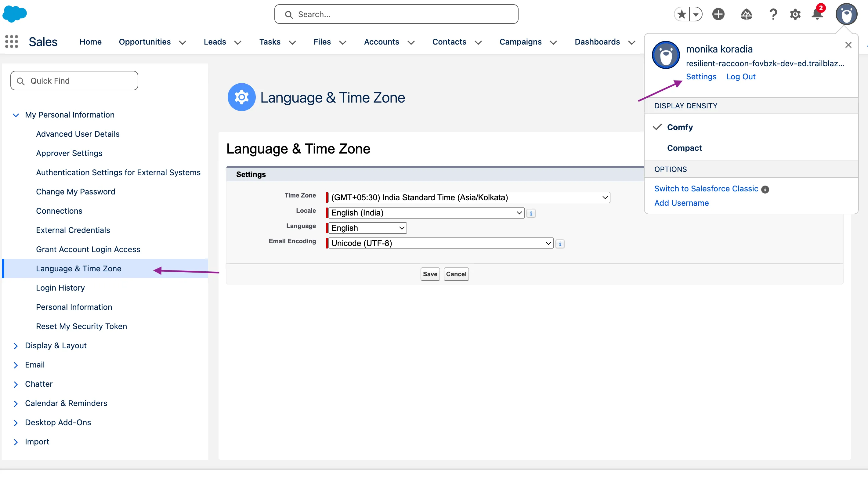The height and width of the screenshot is (478, 868).
Task: Click the Save button
Action: (430, 274)
